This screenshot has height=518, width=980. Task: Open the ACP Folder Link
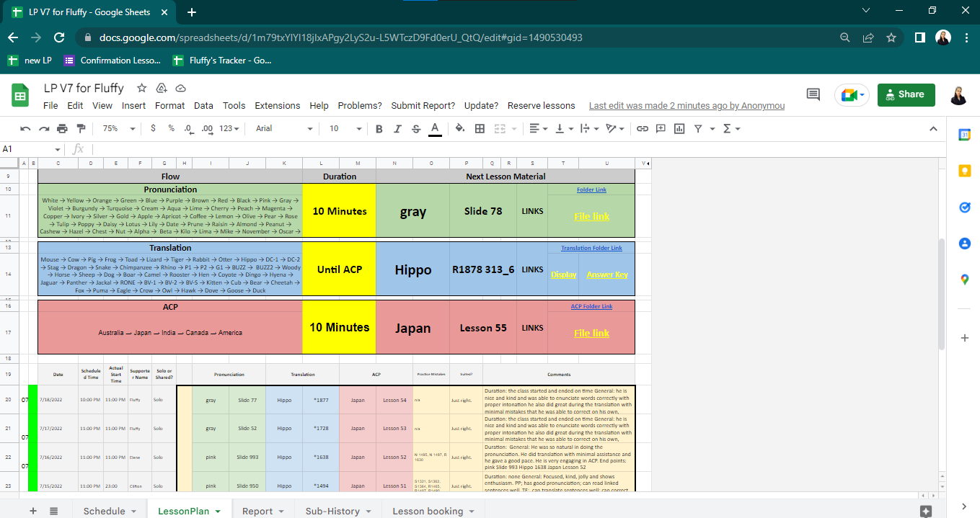pyautogui.click(x=591, y=306)
